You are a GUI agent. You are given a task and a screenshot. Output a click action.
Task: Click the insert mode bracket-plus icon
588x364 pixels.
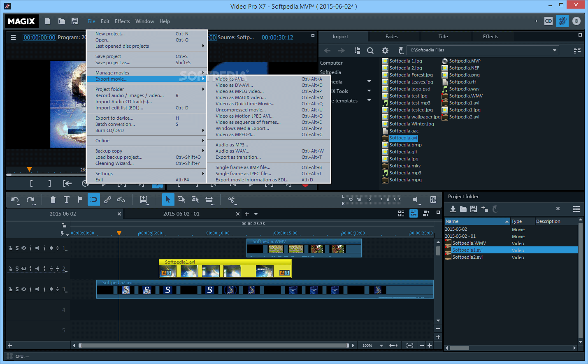144,200
